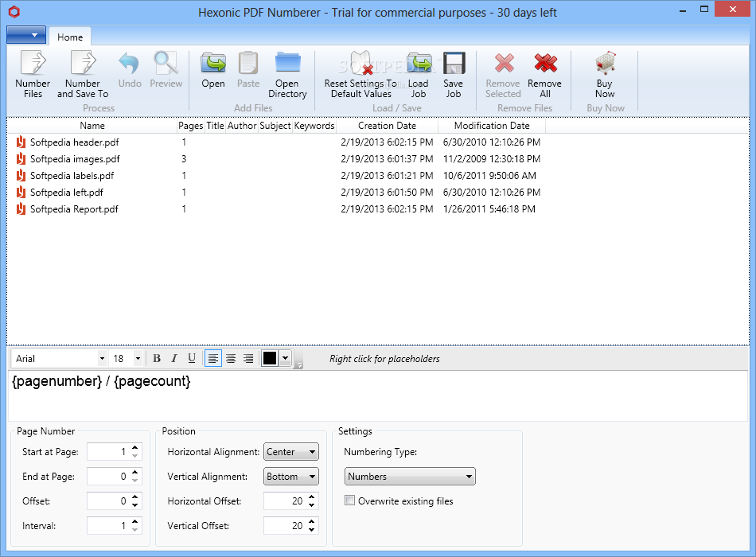756x557 pixels.
Task: Increase the Interval value
Action: (x=135, y=522)
